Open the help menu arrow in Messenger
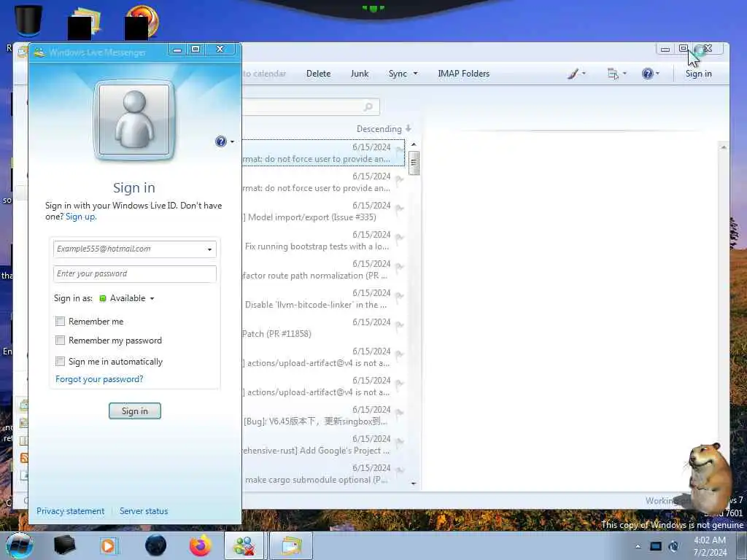747x560 pixels. (x=232, y=142)
